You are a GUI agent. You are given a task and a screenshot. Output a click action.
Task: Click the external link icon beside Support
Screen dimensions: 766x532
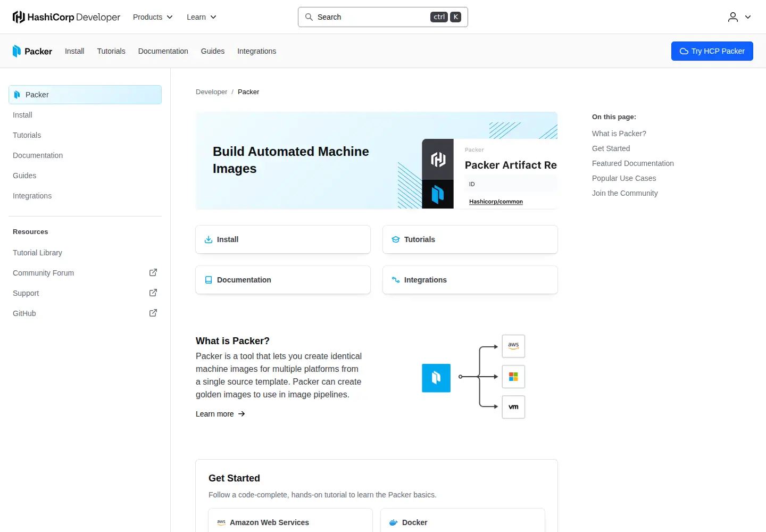[153, 293]
